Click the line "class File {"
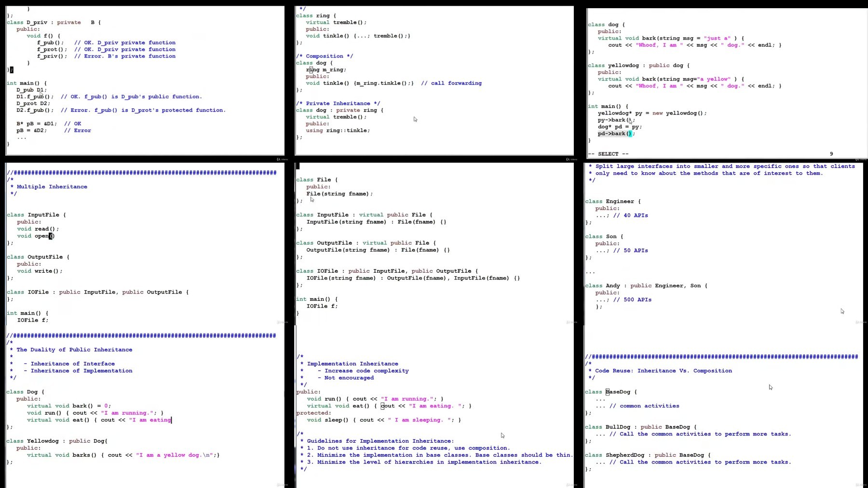Image resolution: width=868 pixels, height=488 pixels. pos(317,180)
